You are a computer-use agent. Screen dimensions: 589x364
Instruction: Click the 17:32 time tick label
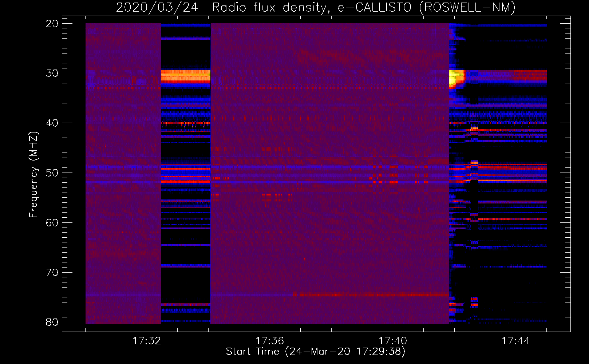click(x=147, y=341)
